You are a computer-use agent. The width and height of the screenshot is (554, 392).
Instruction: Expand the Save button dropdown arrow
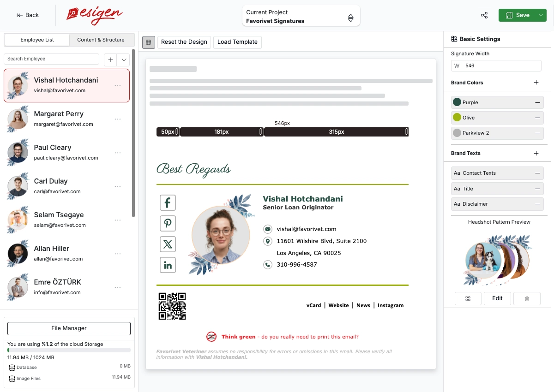(x=541, y=15)
